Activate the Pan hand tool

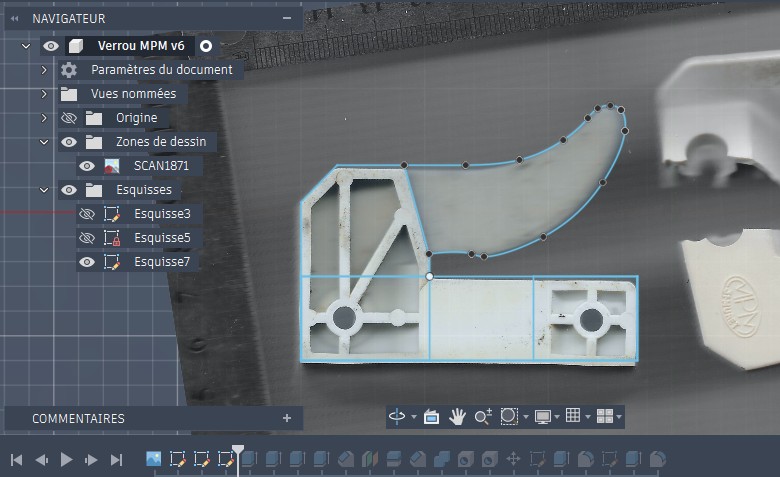tap(458, 417)
